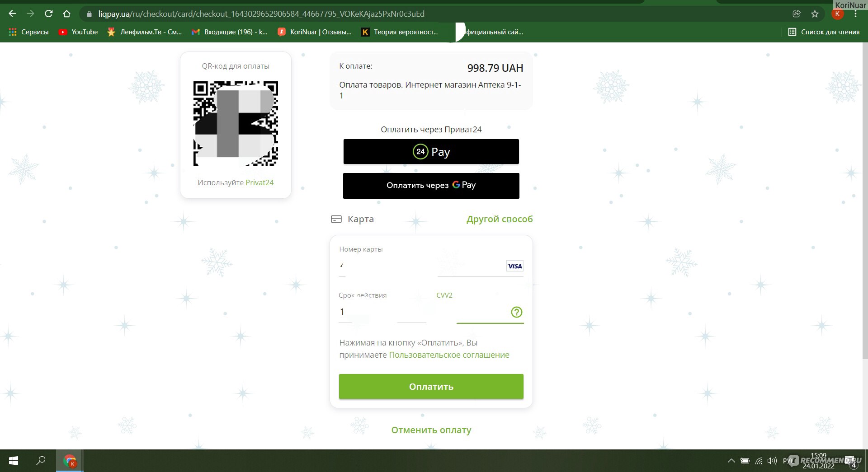Select the Карта payment method label
868x472 pixels.
tap(361, 219)
